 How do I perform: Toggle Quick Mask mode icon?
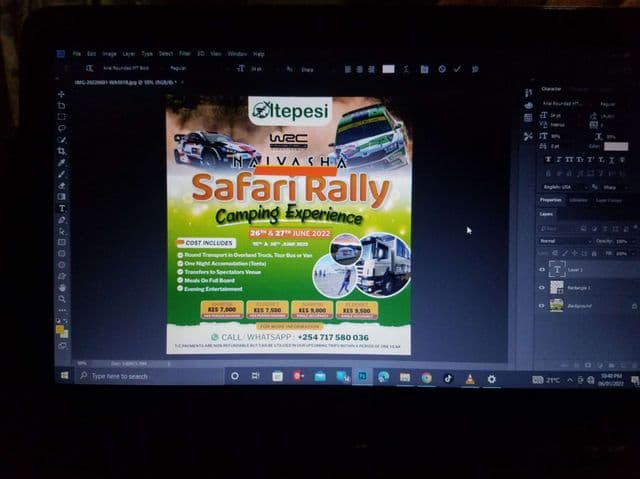62,346
